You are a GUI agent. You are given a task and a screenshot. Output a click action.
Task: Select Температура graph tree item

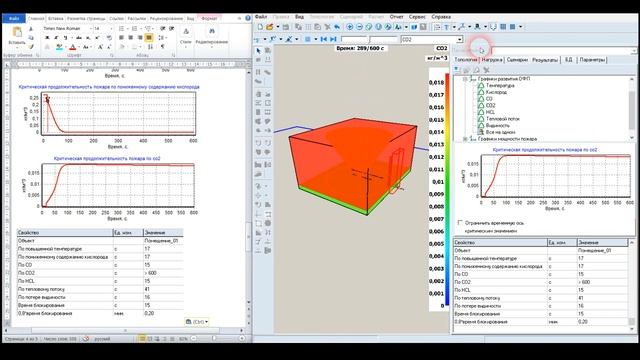point(500,86)
